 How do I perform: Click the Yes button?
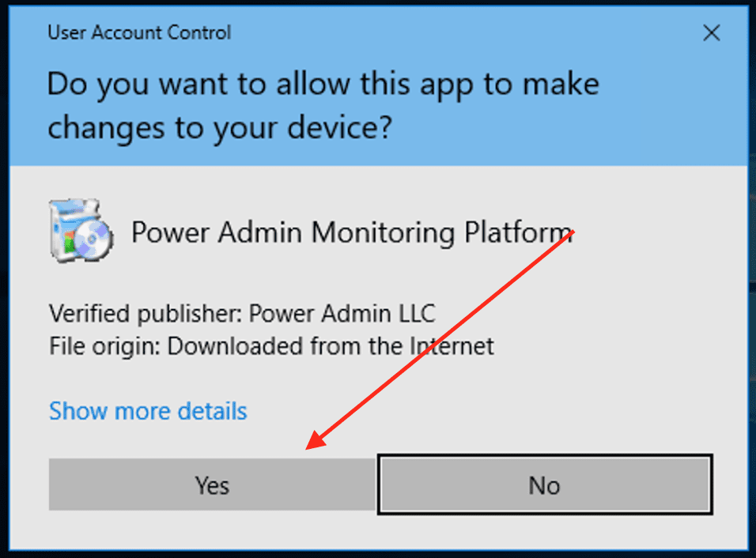(x=212, y=484)
